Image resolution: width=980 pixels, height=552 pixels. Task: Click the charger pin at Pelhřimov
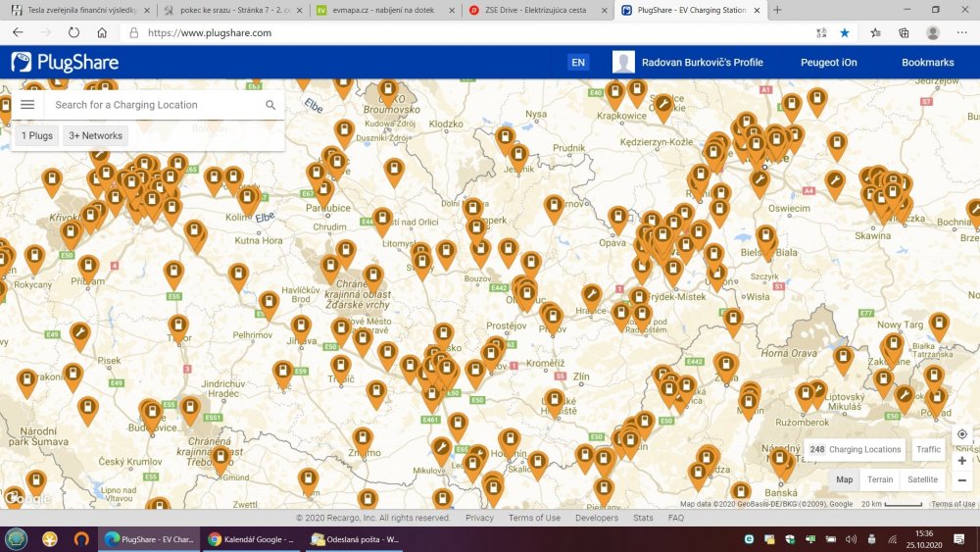[x=269, y=305]
